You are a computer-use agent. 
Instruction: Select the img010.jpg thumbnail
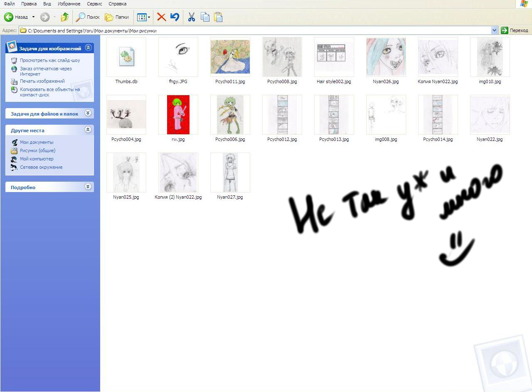(490, 57)
